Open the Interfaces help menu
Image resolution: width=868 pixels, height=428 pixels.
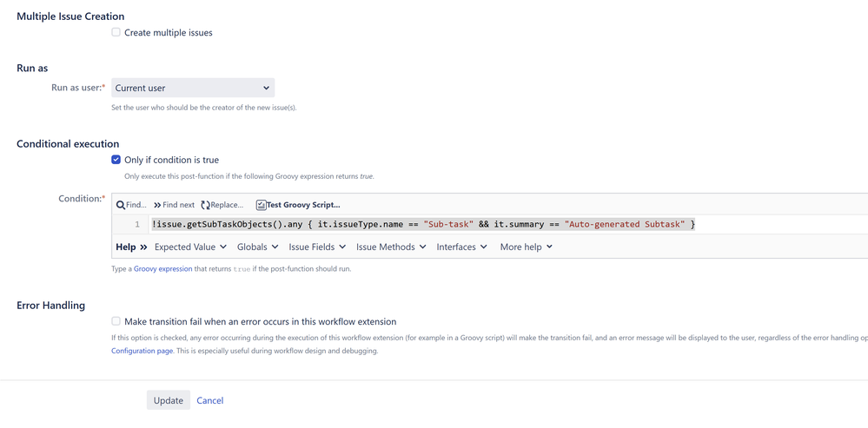click(x=462, y=247)
